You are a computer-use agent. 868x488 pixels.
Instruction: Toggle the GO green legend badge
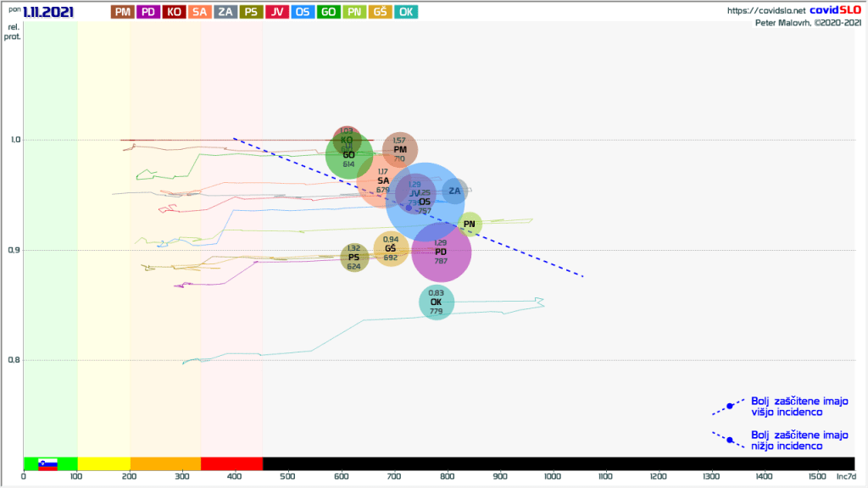(329, 12)
